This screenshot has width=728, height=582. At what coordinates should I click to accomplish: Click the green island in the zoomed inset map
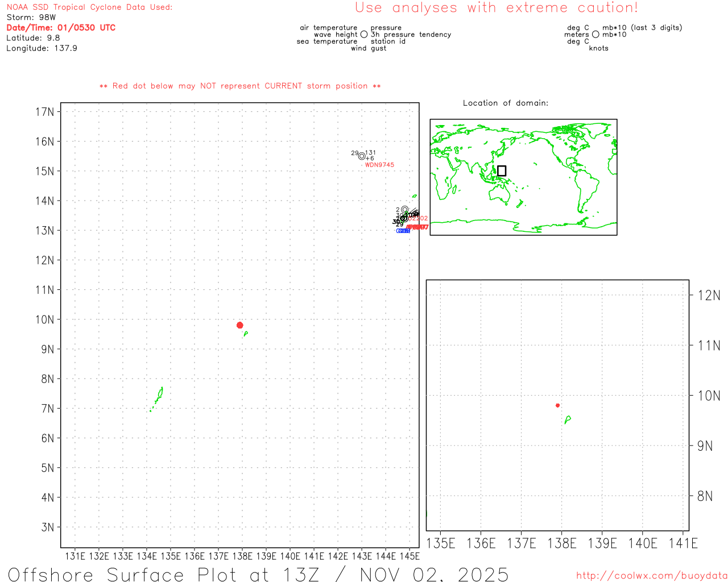(x=568, y=419)
